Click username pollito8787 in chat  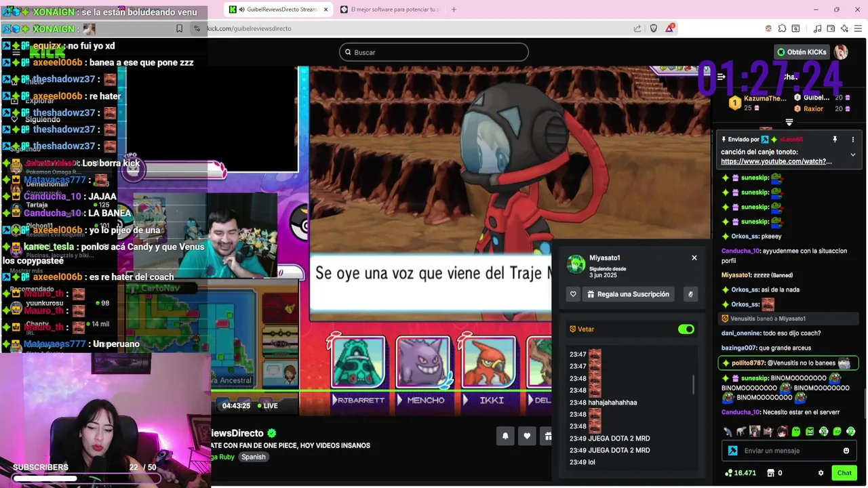click(748, 363)
